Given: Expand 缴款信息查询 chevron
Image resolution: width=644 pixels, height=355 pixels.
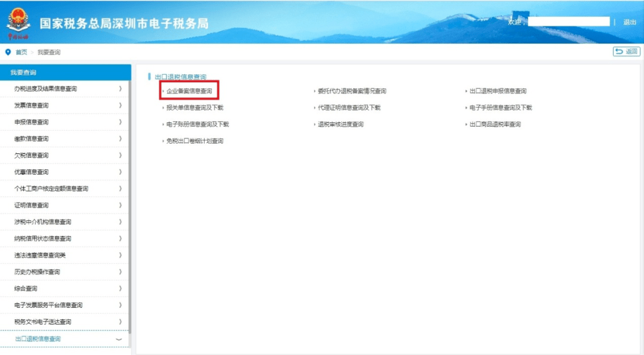Looking at the screenshot, I should click(120, 139).
